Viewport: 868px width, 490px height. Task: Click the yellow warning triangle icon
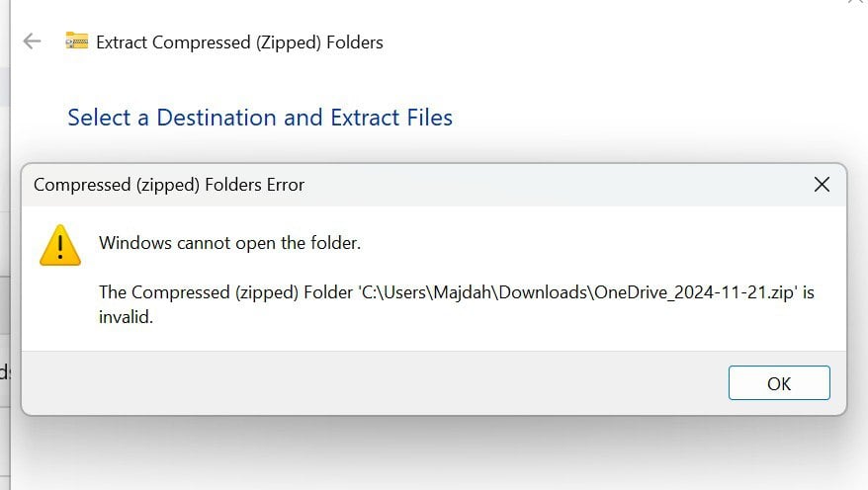tap(60, 246)
